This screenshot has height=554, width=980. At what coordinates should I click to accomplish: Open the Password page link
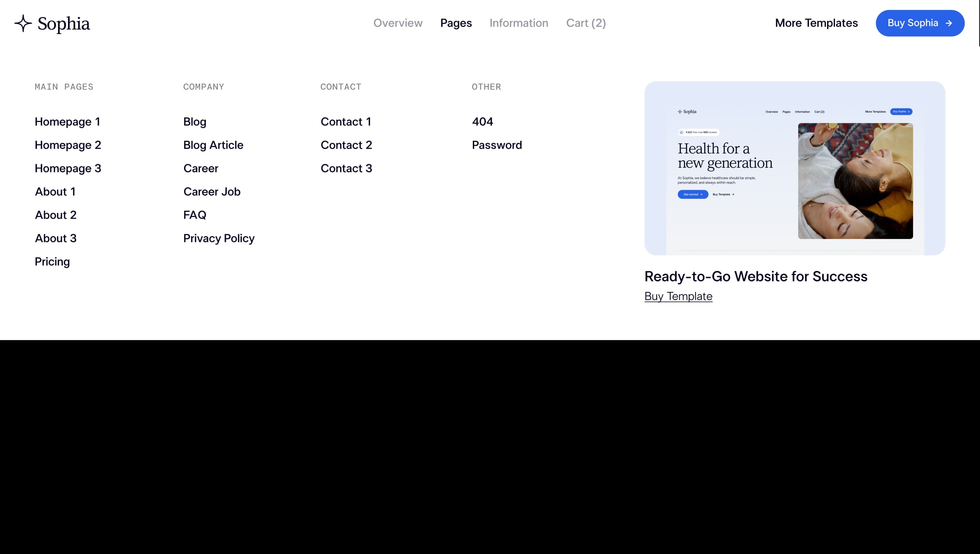pyautogui.click(x=497, y=145)
